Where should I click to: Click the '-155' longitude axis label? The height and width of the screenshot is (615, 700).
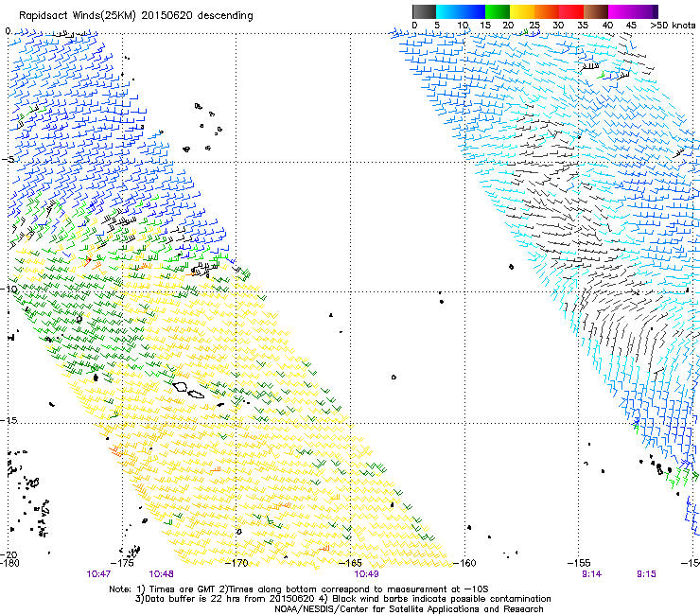click(x=579, y=563)
